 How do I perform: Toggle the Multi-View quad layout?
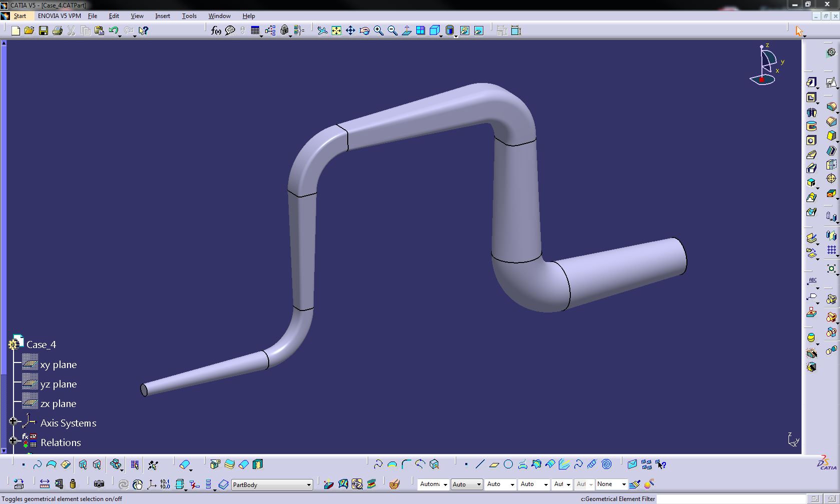(x=421, y=31)
